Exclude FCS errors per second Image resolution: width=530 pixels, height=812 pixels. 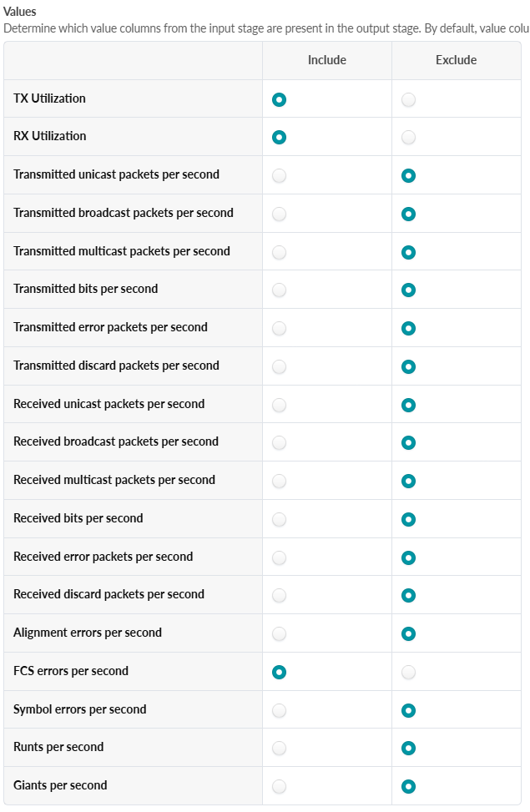coord(408,673)
